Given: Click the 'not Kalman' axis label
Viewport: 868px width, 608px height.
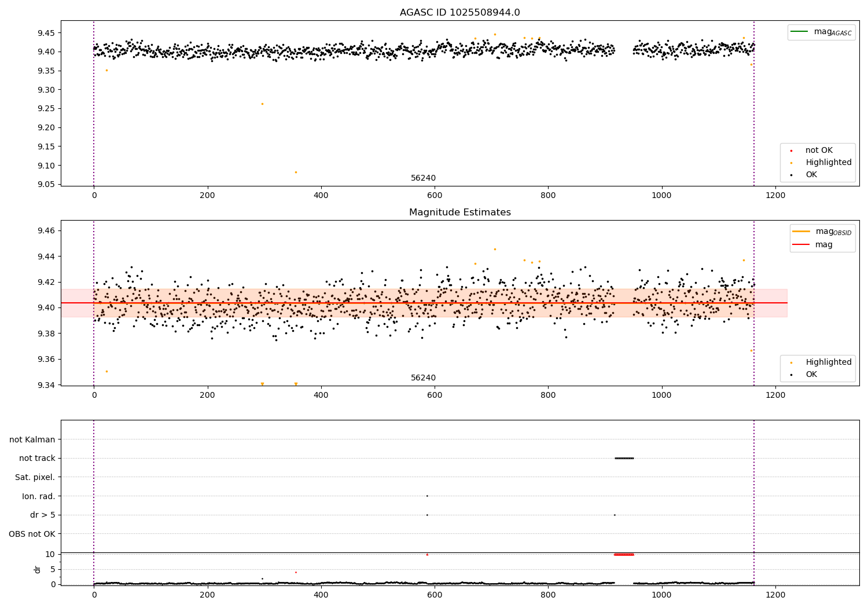Looking at the screenshot, I should [32, 440].
